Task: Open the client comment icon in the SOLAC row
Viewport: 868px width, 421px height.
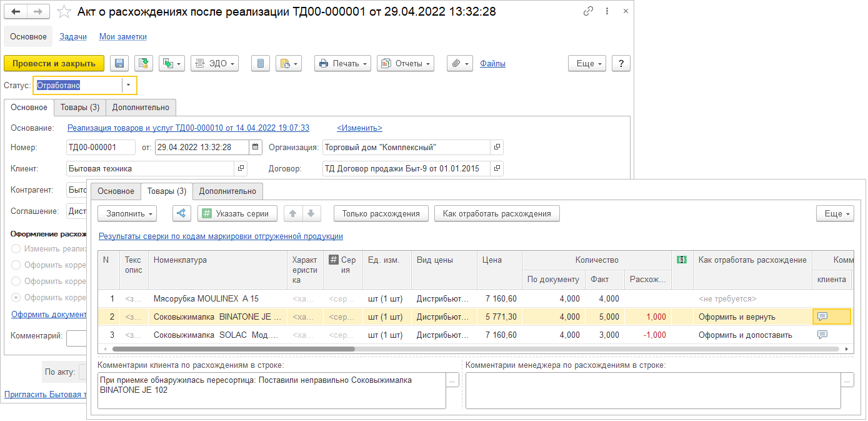Action: pos(822,335)
